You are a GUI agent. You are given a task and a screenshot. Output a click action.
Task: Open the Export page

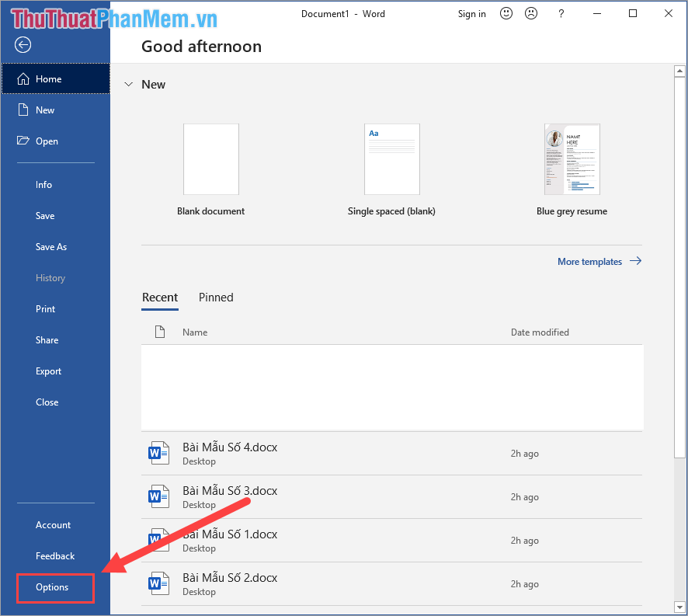point(48,371)
